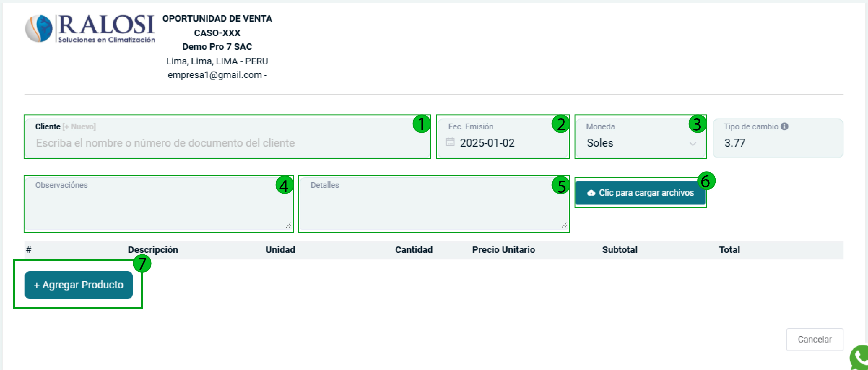Screen dimensions: 868x370
Task: Click the Detalles textarea resize handle
Action: click(564, 226)
